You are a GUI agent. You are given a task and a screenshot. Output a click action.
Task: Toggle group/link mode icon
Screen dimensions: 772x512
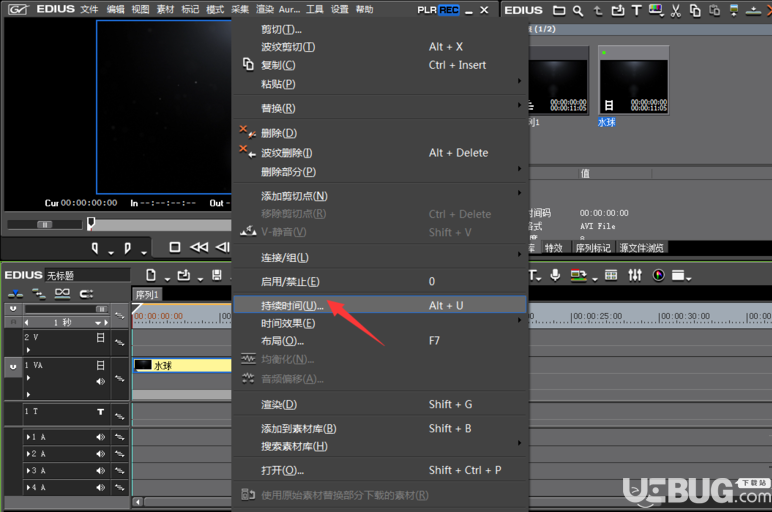tap(62, 294)
